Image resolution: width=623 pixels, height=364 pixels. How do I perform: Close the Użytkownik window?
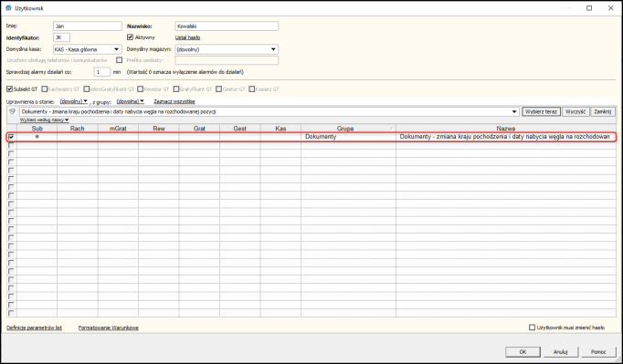click(611, 8)
